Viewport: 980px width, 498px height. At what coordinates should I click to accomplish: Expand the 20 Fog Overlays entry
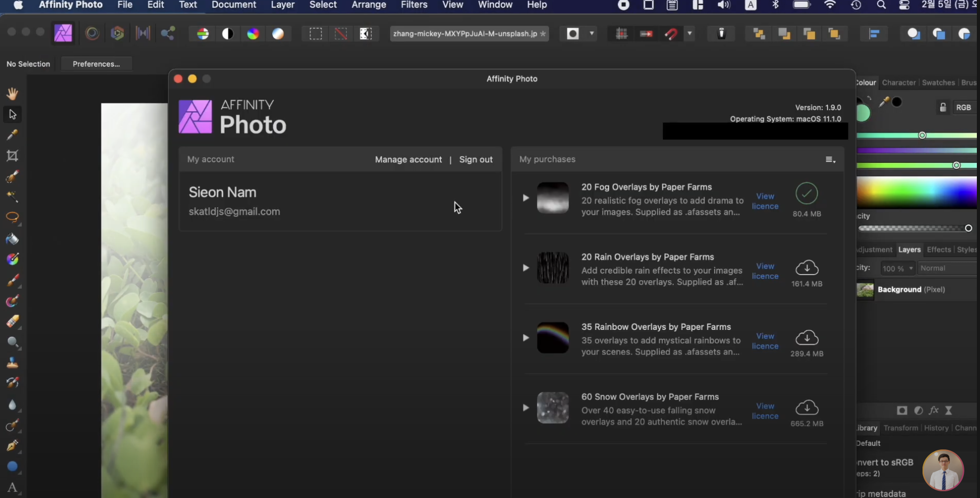tap(526, 198)
